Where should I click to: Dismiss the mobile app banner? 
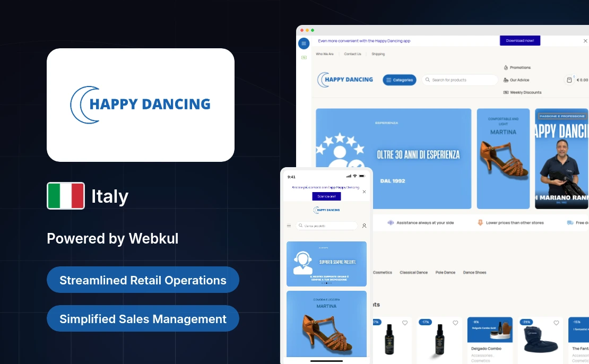364,192
